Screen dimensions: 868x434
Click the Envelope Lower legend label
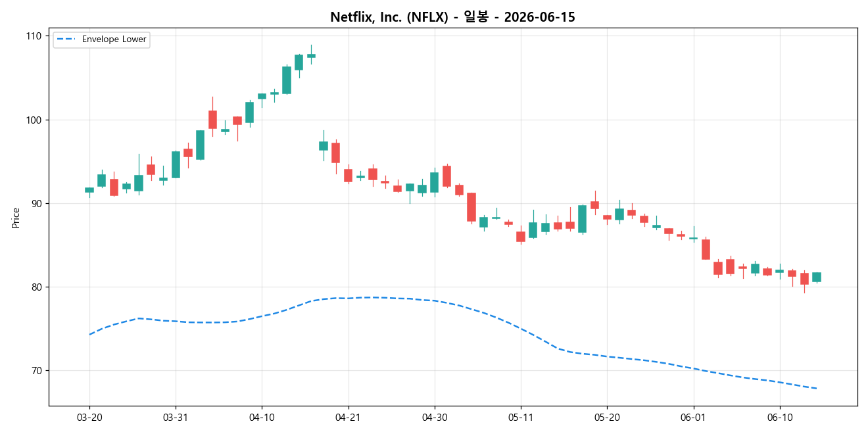tap(114, 39)
